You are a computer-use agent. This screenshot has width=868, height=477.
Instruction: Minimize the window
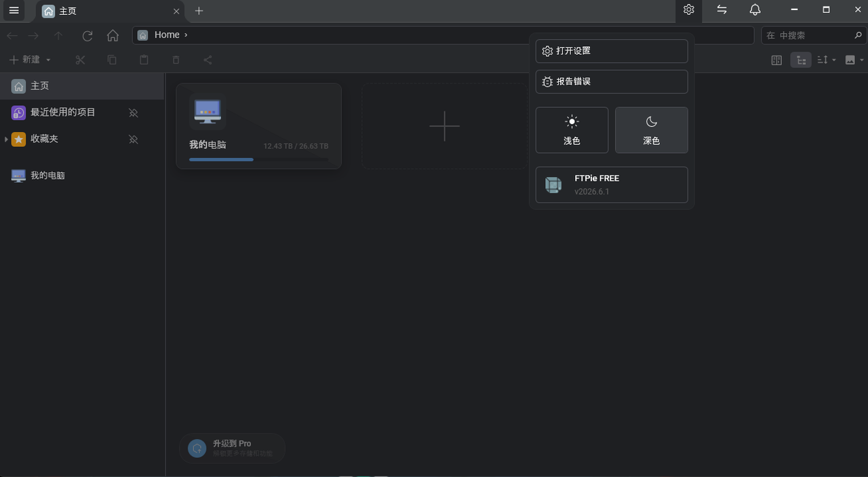click(793, 10)
